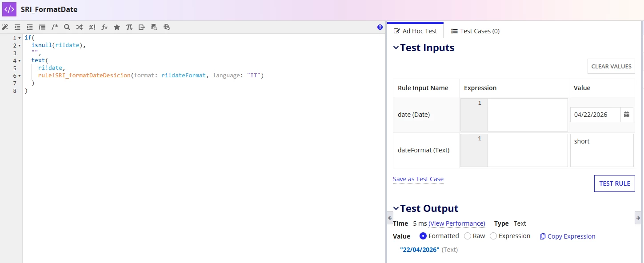Click the format lines toolbar icon
This screenshot has width=644, height=263.
click(x=42, y=27)
